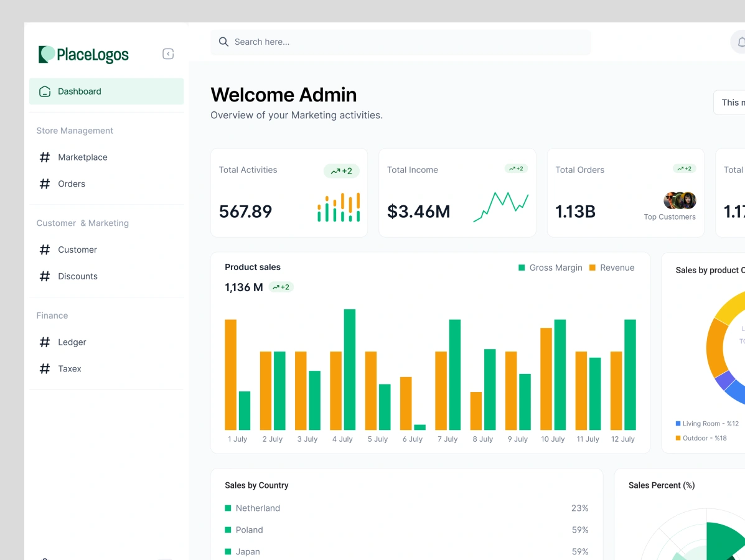Click the Total Activities bar chart icon
Screen dimensions: 745x560
(x=339, y=207)
